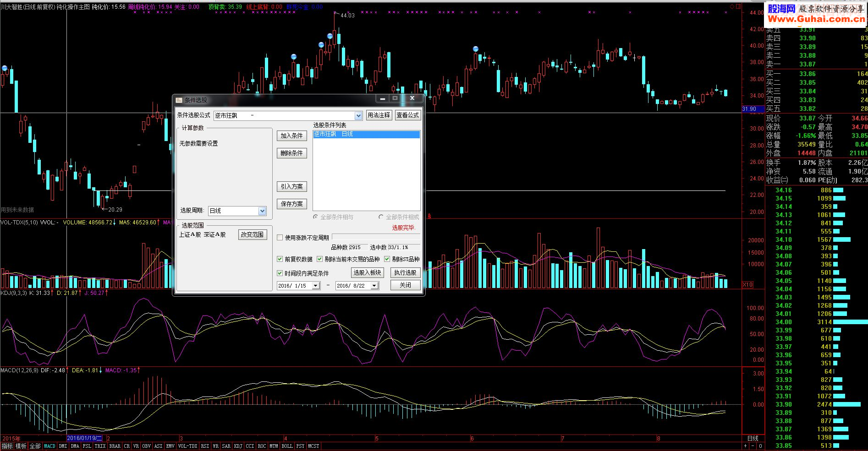Viewport: 868px width, 451px height.
Task: Click 执行选股 button
Action: pyautogui.click(x=406, y=273)
